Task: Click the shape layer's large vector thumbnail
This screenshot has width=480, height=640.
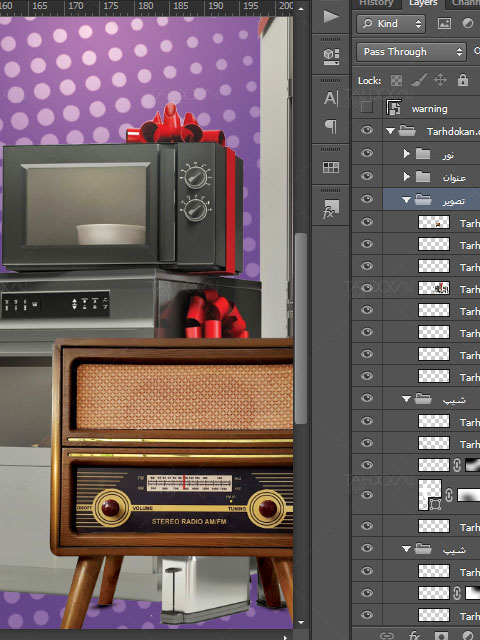Action: point(430,495)
